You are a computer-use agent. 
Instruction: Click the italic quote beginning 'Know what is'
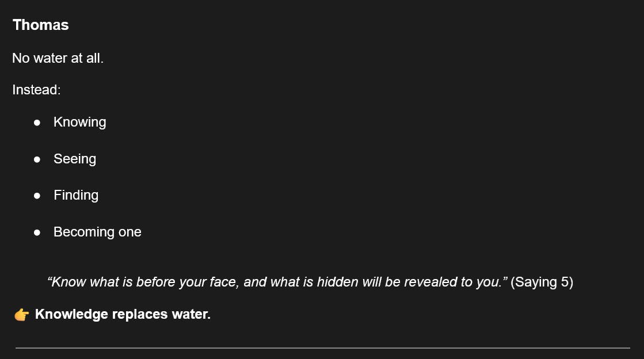coord(276,282)
